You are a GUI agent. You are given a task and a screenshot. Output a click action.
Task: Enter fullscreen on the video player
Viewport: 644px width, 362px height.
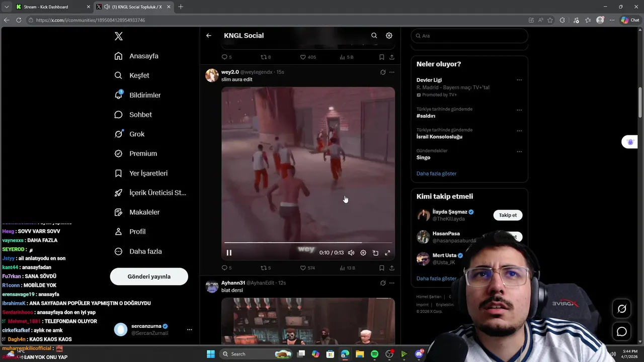pyautogui.click(x=387, y=253)
